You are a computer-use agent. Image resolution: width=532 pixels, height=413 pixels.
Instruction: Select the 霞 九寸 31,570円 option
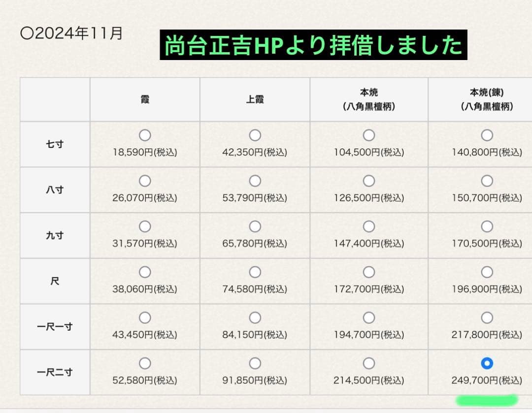click(x=145, y=226)
